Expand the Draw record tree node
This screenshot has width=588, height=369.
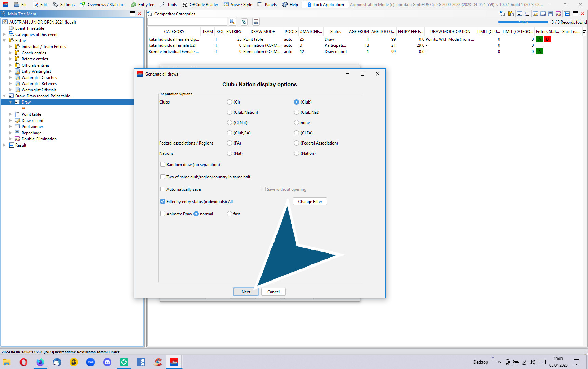[10, 121]
